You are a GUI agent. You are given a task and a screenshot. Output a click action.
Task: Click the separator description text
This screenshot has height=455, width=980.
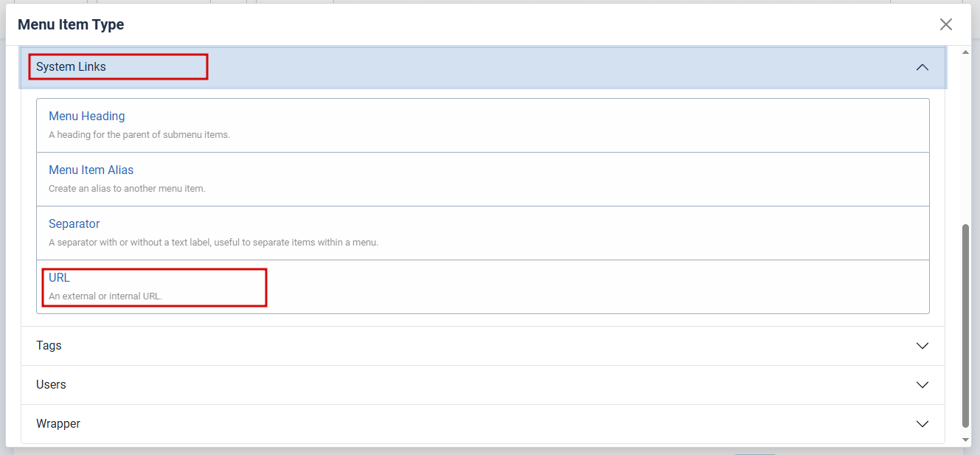(x=213, y=243)
